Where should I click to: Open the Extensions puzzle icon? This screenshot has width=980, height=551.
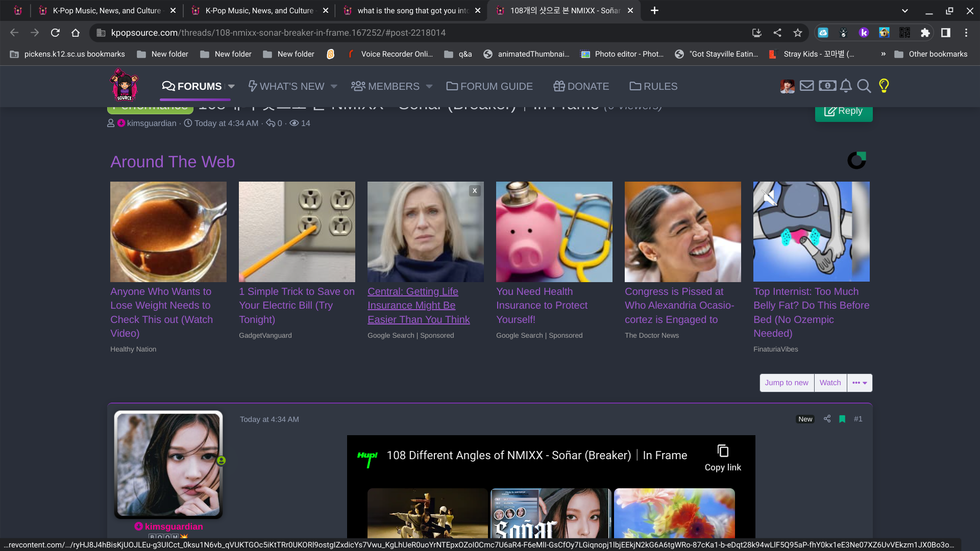click(x=925, y=33)
